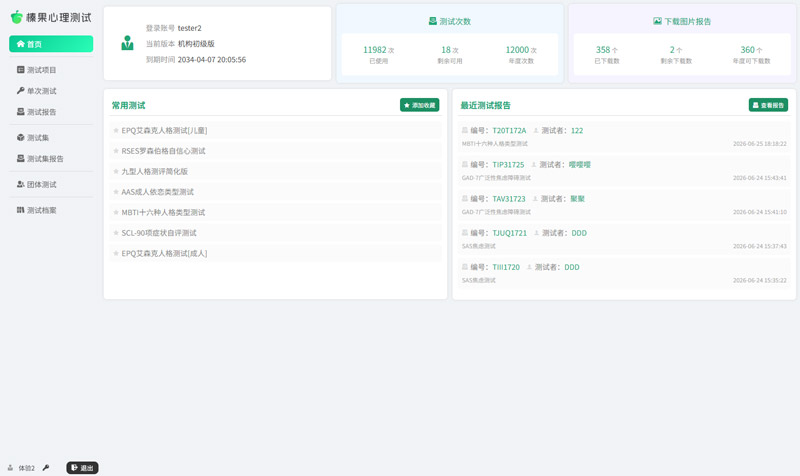Image resolution: width=800 pixels, height=476 pixels.
Task: Open 测试集 in the sidebar
Action: (x=51, y=138)
